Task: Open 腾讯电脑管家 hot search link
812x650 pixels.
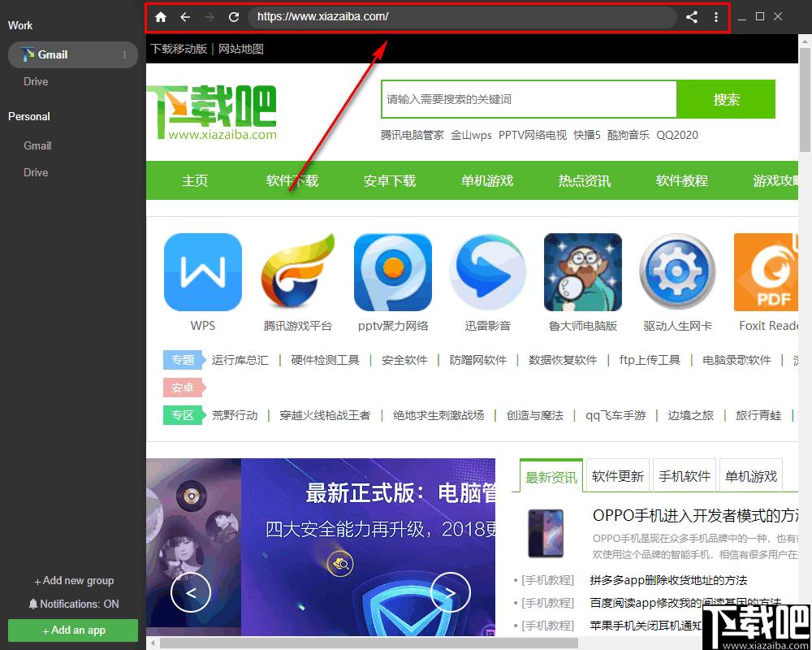Action: (x=412, y=136)
